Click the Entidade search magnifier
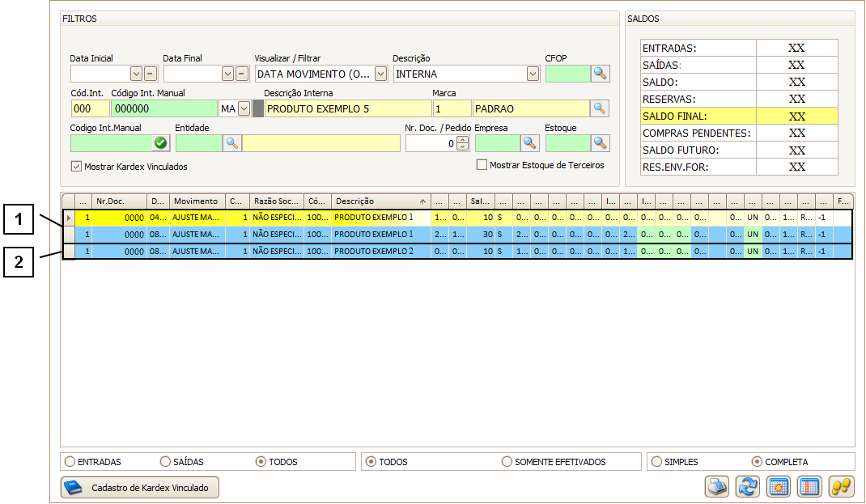This screenshot has width=866, height=504. (x=231, y=143)
